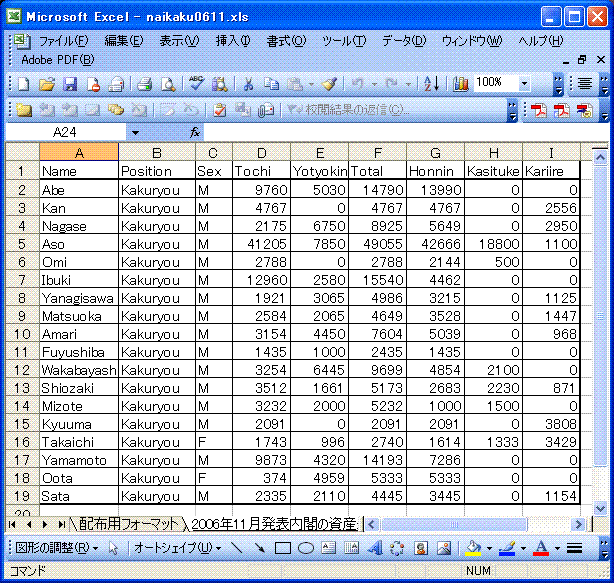Switch to the 2006年11月発表内閣の資産 sheet tab
The image size is (614, 583).
tap(272, 524)
